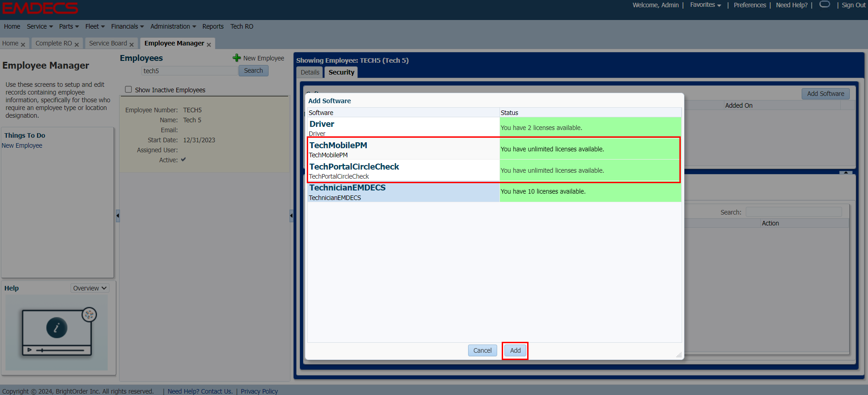This screenshot has width=868, height=395.
Task: Toggle Show Inactive Employees checkbox
Action: [129, 90]
